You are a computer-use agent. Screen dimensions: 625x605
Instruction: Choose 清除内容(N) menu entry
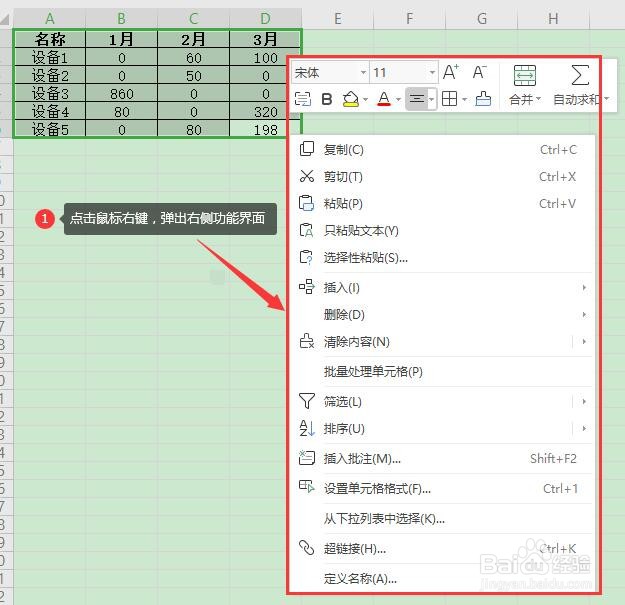click(x=441, y=342)
